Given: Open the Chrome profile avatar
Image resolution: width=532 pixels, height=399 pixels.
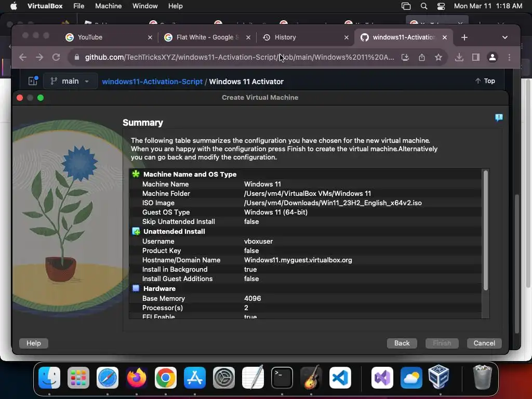Looking at the screenshot, I should click(x=493, y=57).
